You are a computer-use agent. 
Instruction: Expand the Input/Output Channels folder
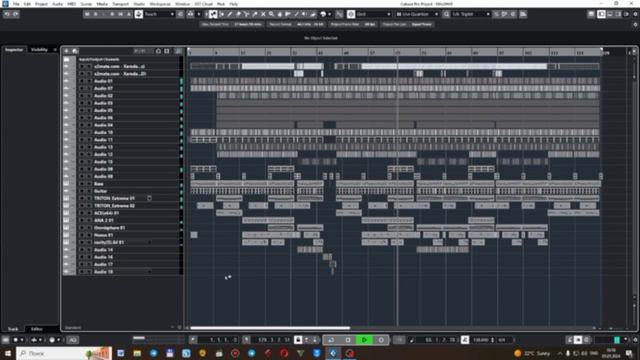67,59
